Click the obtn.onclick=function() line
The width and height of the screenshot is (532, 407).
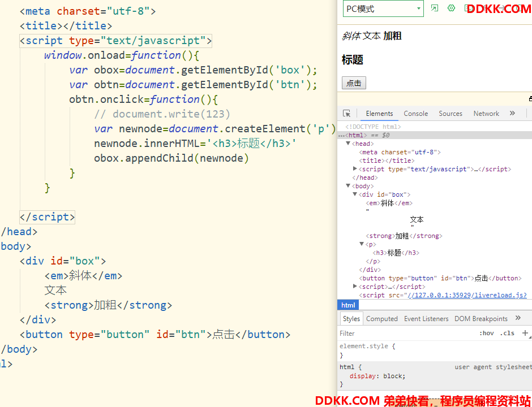coord(144,99)
